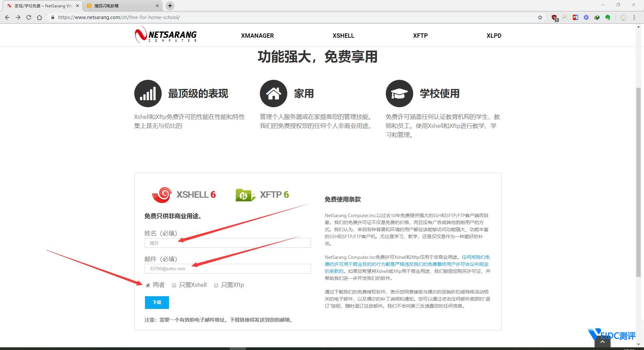Open the XMANAGER menu item
This screenshot has width=644, height=350.
coord(257,35)
